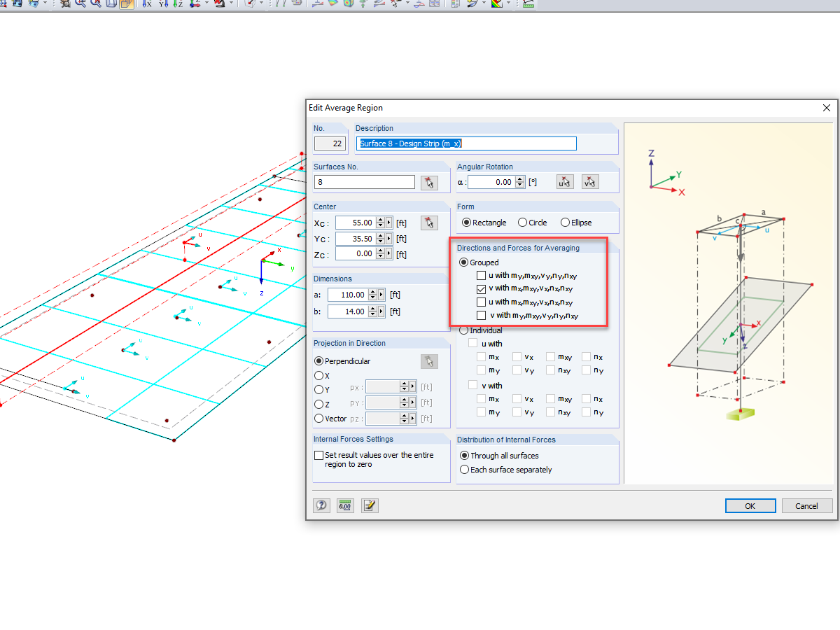Enable set result values to zero checkbox

[319, 455]
